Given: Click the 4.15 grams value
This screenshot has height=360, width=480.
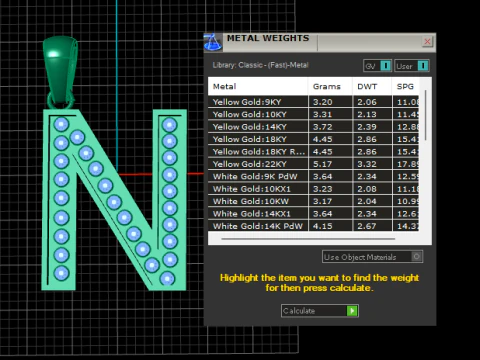Looking at the screenshot, I should pos(322,226).
